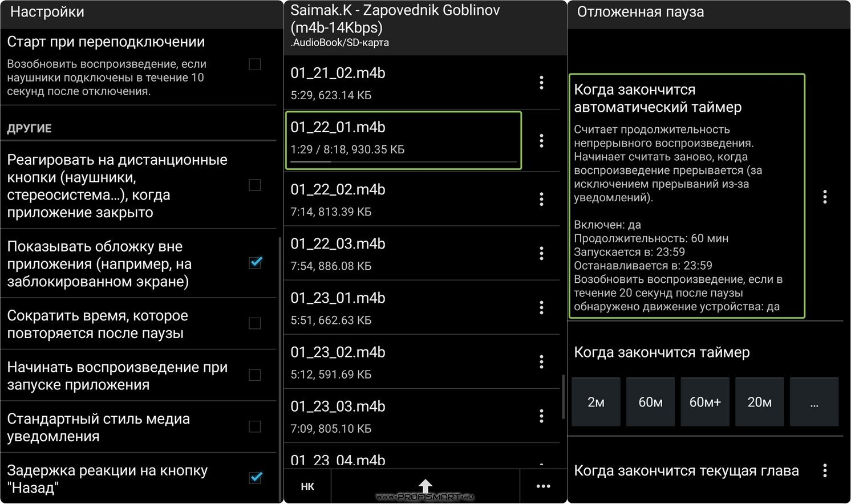Open overflow menu for 01_21_02.m4b
Viewport: 851px width, 504px height.
click(x=541, y=83)
